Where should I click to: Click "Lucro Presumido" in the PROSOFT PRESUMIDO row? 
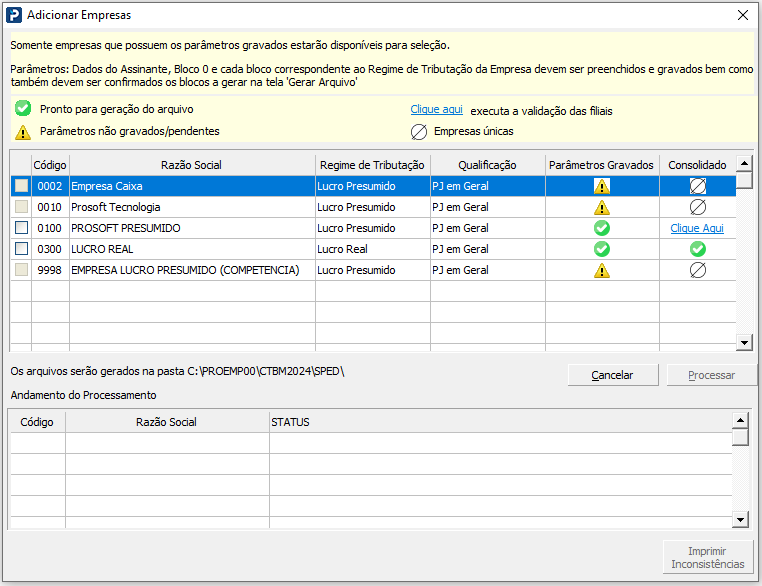pos(373,228)
